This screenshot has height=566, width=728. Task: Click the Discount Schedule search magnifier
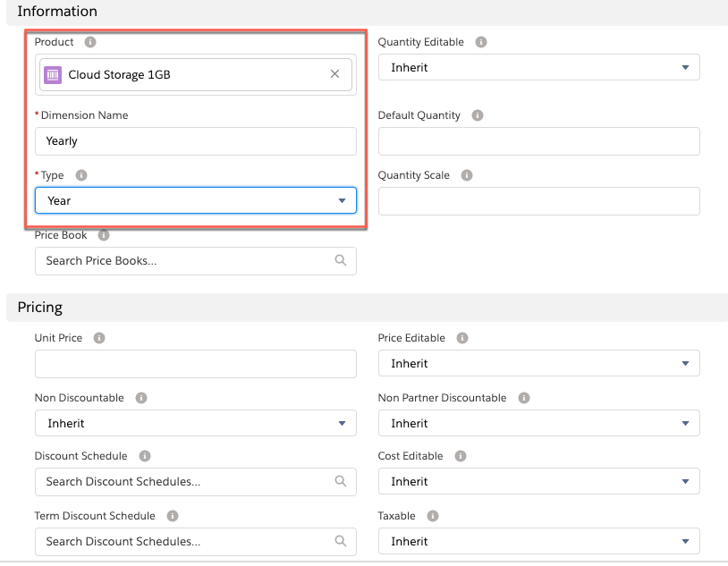340,481
